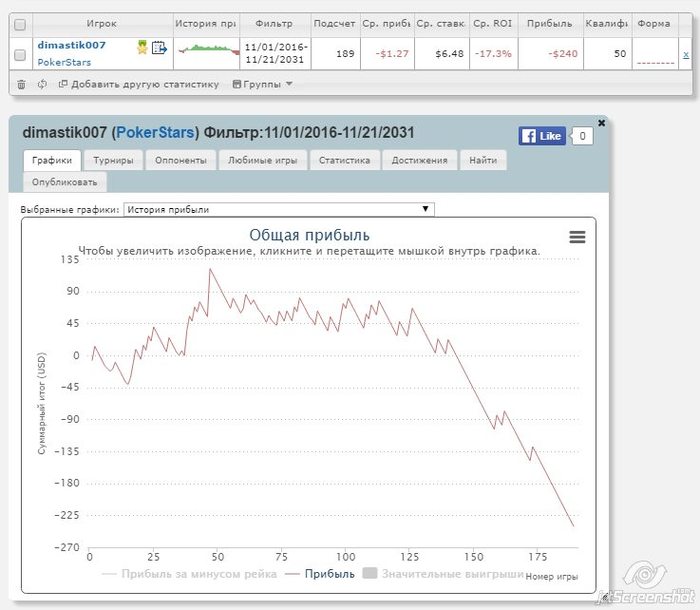Open the chart hamburger export menu
Screen dimensions: 700x610
[x=577, y=237]
